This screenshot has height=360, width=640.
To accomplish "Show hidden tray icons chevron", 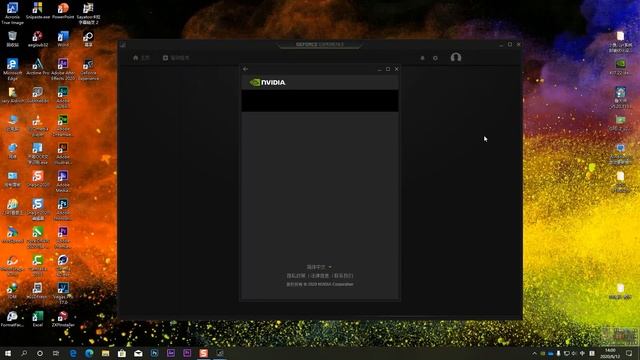I will [x=534, y=353].
